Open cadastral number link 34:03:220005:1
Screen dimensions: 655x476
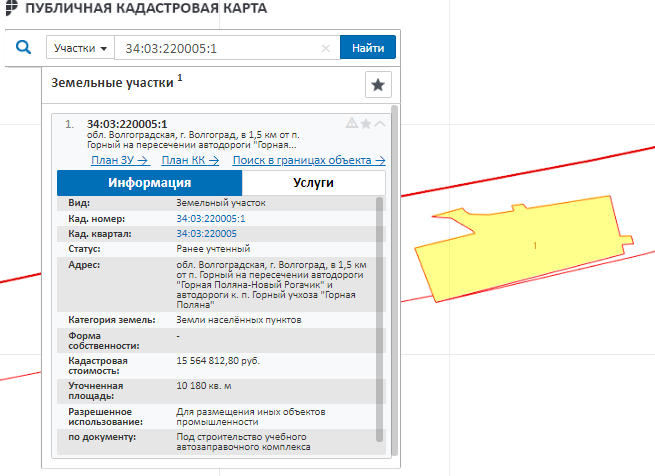coord(210,218)
